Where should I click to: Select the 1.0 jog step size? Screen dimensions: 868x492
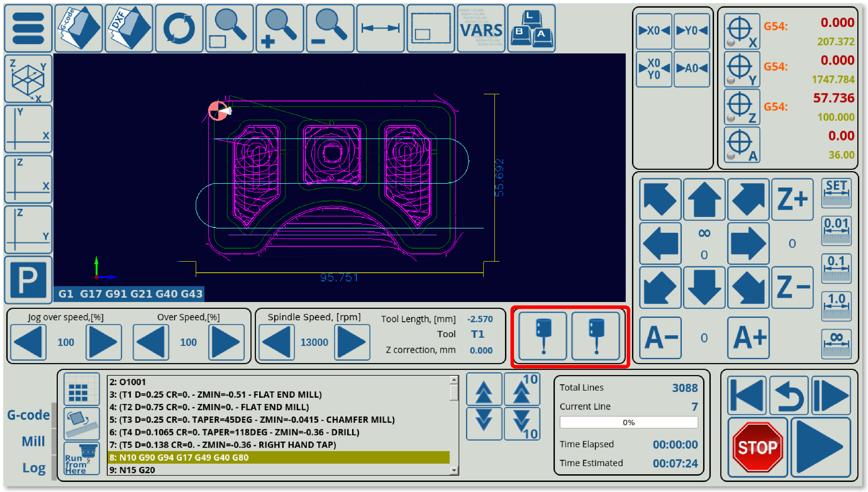(x=836, y=306)
